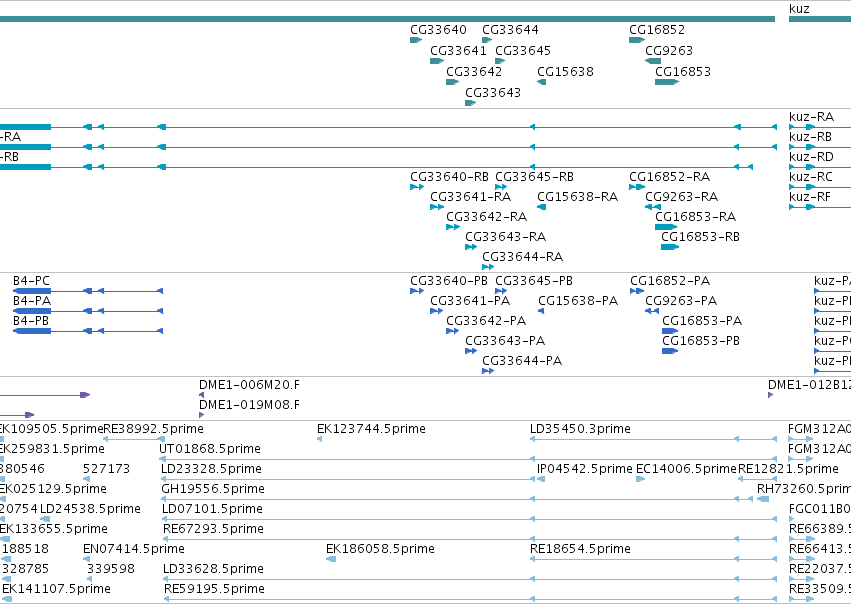The height and width of the screenshot is (604, 851).
Task: Open transcript CG33641-RA
Action: [471, 197]
